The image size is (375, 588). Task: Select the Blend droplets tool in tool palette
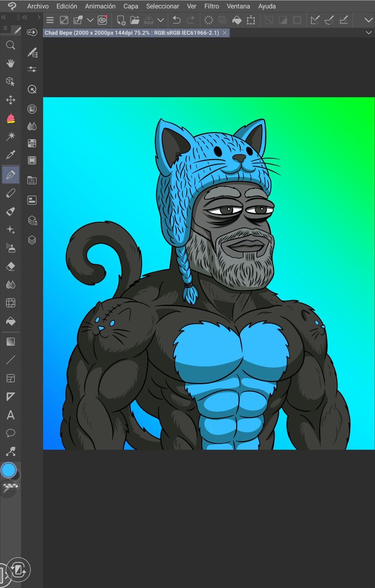coord(10,285)
